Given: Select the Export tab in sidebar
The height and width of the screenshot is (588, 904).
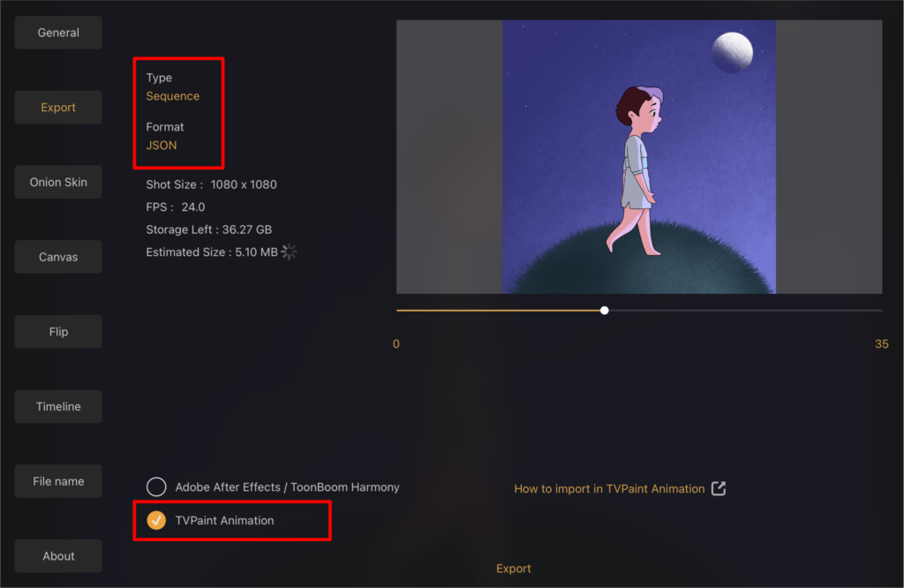Looking at the screenshot, I should 58,107.
